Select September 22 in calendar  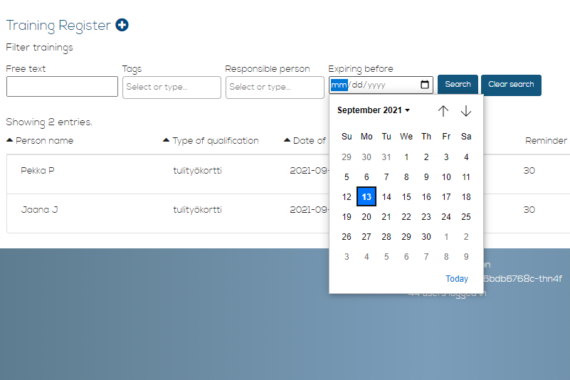406,217
